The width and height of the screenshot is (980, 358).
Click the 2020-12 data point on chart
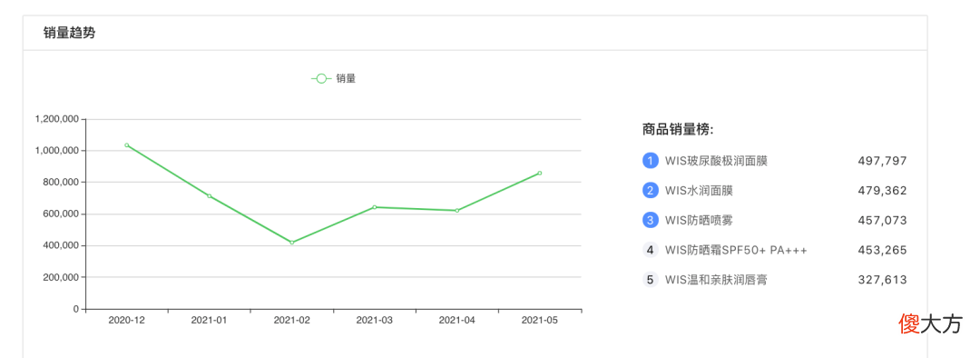tap(127, 145)
